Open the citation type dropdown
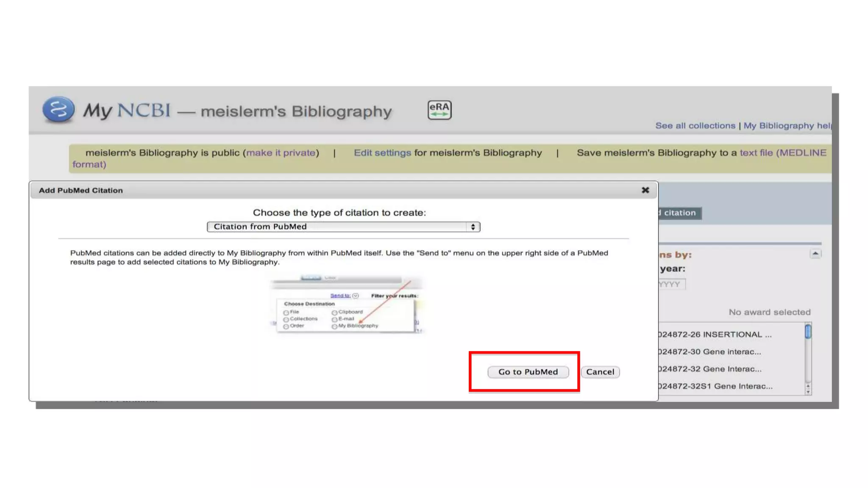Image resolution: width=868 pixels, height=488 pixels. [343, 227]
